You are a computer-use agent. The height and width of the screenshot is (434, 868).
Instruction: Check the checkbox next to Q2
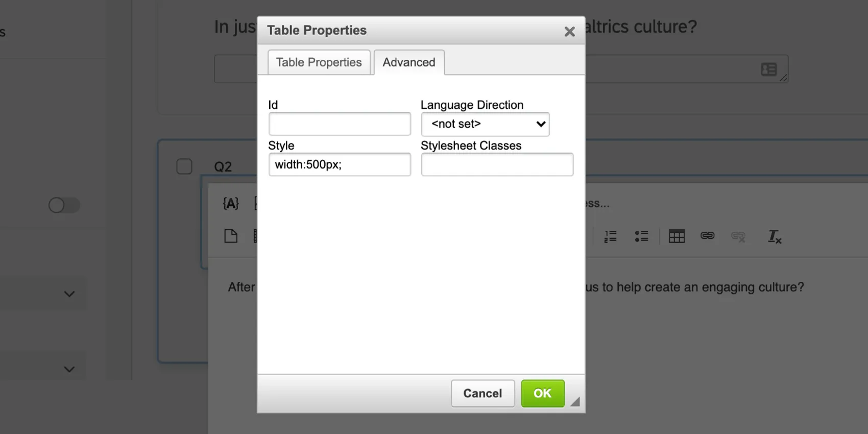[x=184, y=166]
